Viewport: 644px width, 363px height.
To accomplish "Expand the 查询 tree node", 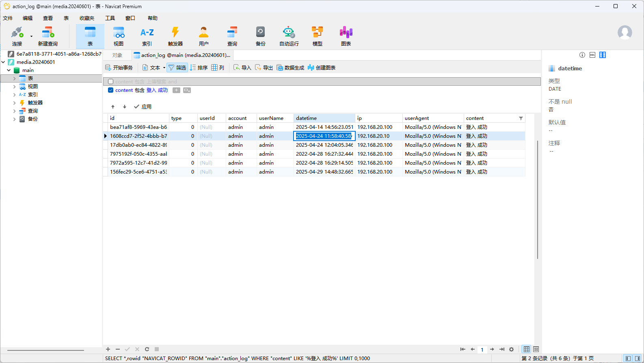I will coord(15,111).
